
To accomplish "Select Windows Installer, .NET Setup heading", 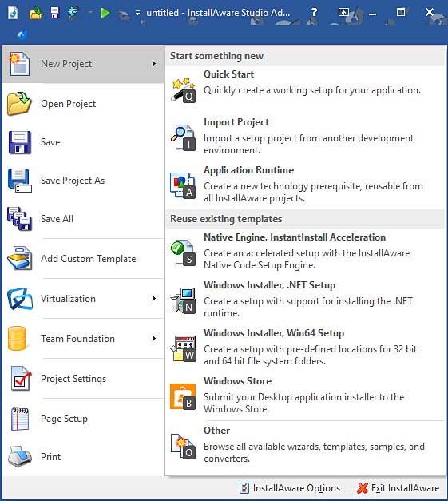I will (269, 285).
